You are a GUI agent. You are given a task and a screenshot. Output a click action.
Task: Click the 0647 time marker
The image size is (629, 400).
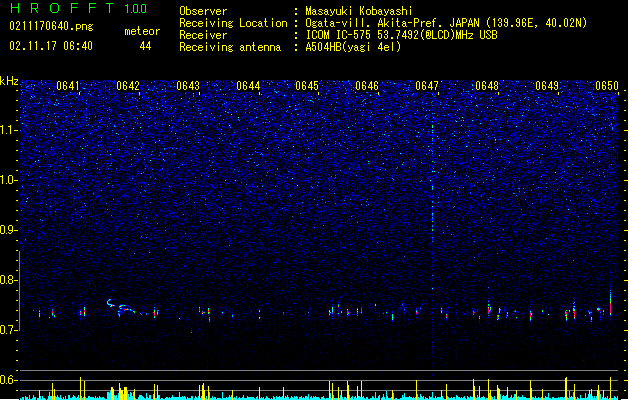pos(427,86)
